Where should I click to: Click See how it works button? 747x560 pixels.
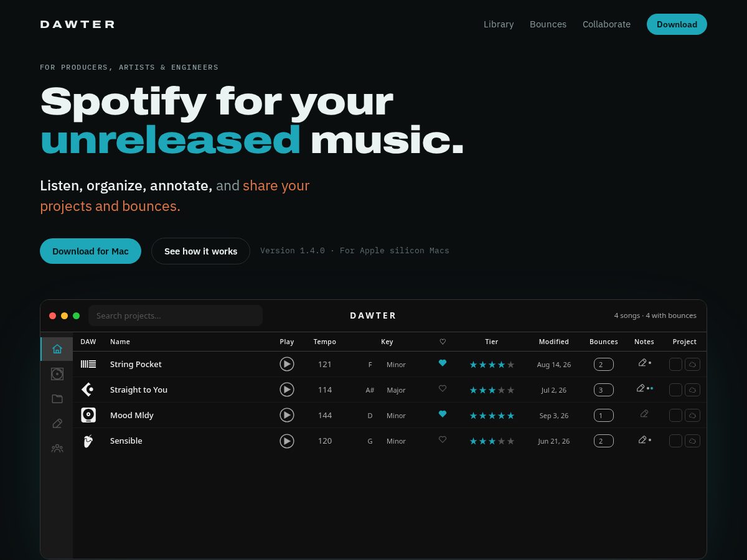pyautogui.click(x=200, y=251)
